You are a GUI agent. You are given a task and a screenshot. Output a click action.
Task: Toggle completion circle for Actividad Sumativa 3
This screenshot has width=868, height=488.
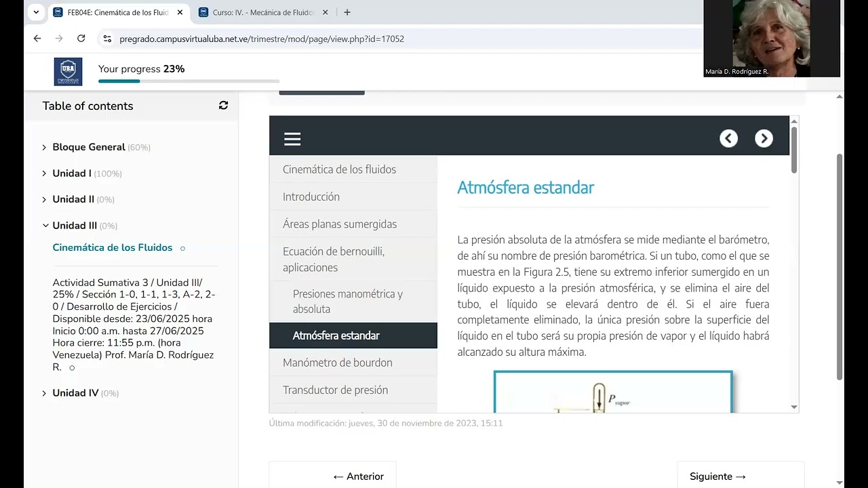click(72, 368)
